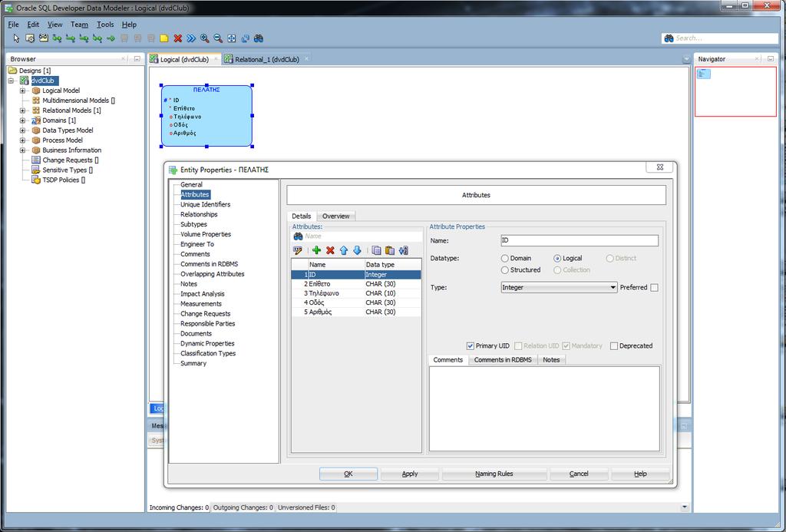The height and width of the screenshot is (532, 786).
Task: Click the Cancel button
Action: (579, 474)
